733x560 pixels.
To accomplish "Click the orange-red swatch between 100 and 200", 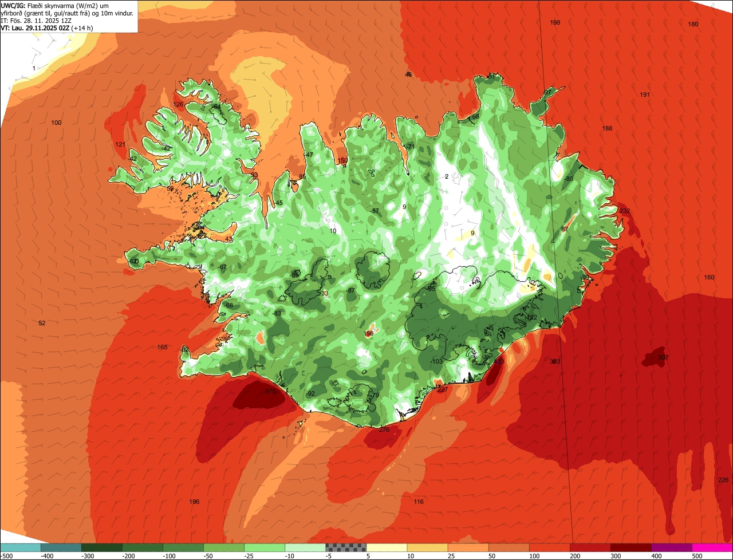I will click(549, 547).
